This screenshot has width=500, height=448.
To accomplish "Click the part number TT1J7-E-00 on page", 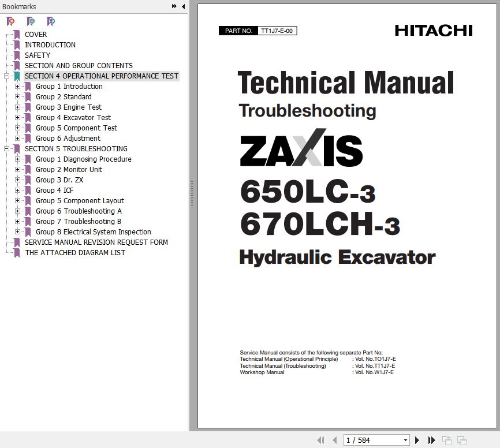I will [x=277, y=31].
